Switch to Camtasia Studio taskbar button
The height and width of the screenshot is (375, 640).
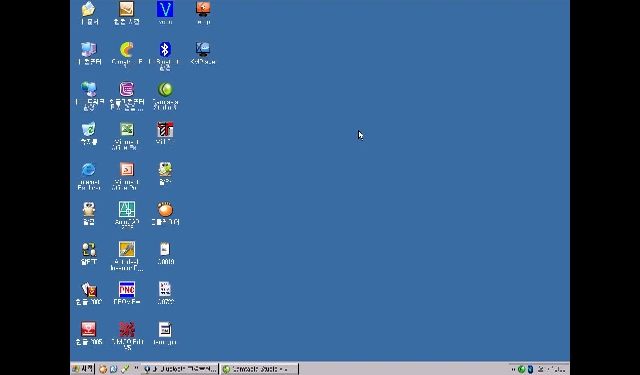[x=259, y=369]
